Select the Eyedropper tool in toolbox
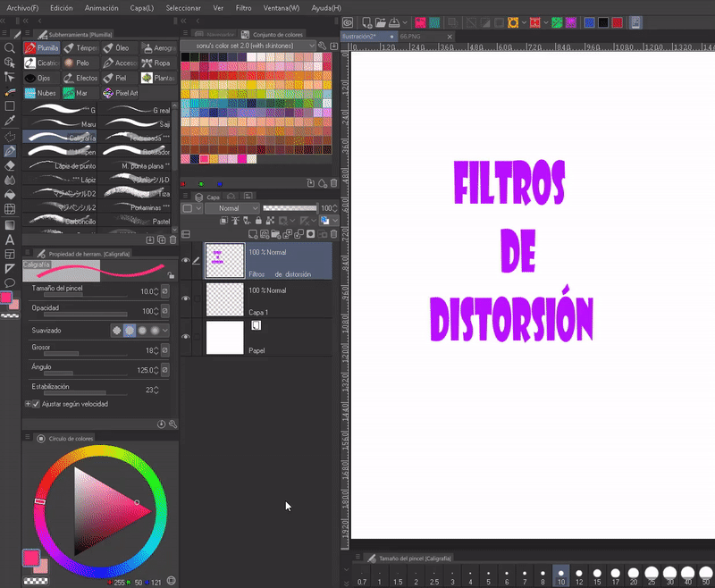The height and width of the screenshot is (588, 715). [x=10, y=121]
